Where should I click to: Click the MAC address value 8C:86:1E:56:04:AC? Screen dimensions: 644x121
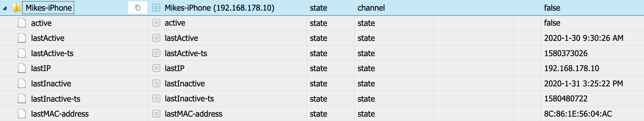(x=578, y=114)
